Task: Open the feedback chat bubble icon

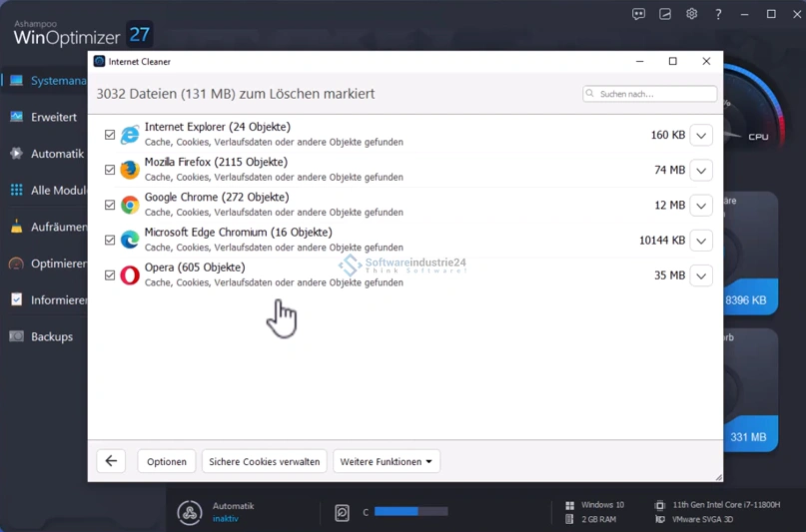Action: [638, 14]
